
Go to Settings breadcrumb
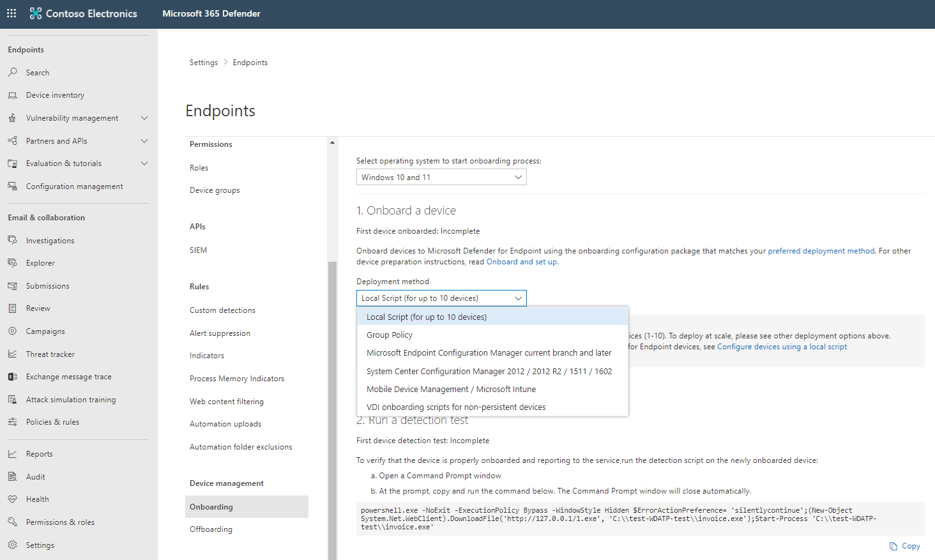[x=204, y=63]
